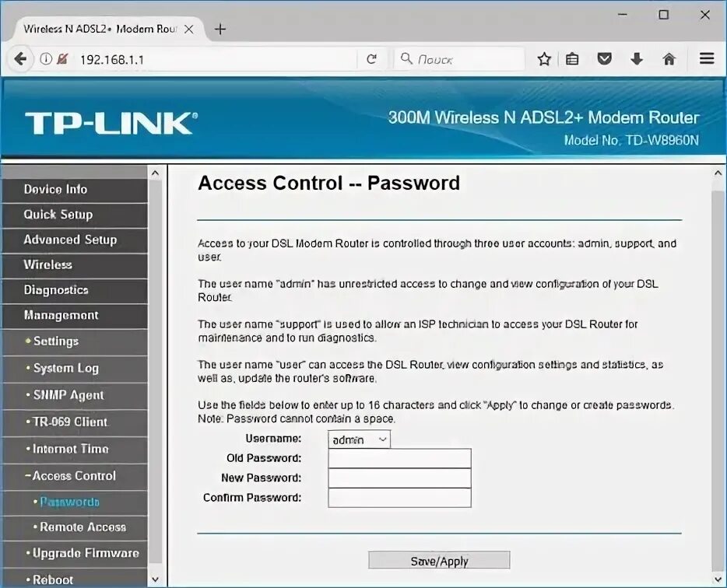Click Model No. TD-W8960N text
The width and height of the screenshot is (727, 588).
[631, 141]
